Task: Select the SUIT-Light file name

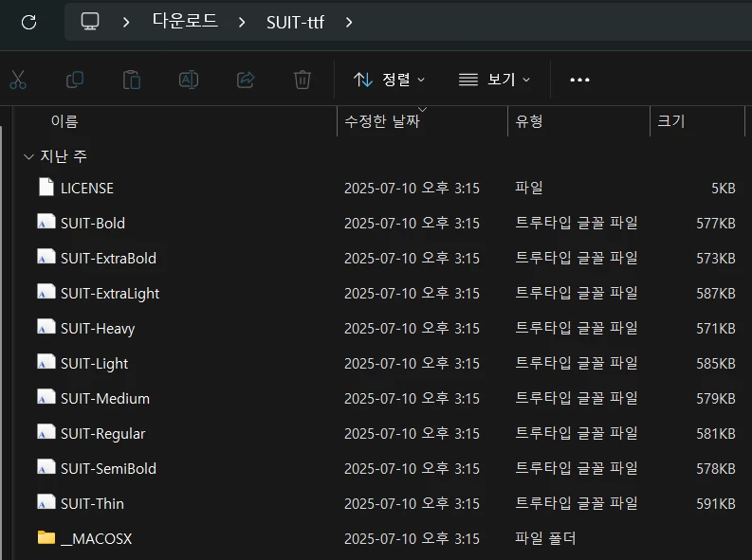Action: [94, 364]
